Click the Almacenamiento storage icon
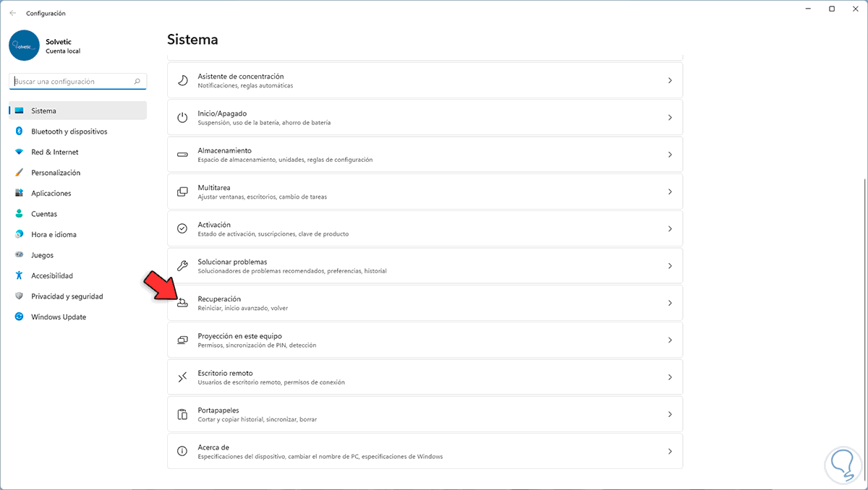 pos(183,155)
